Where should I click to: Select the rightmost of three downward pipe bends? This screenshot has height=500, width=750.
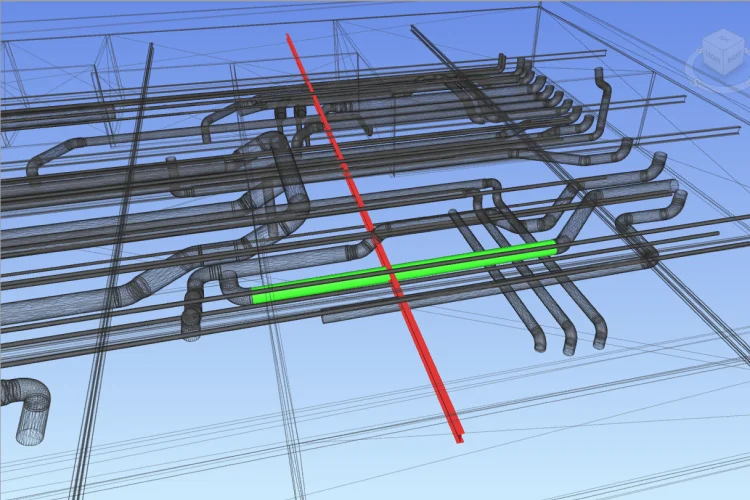click(x=598, y=335)
